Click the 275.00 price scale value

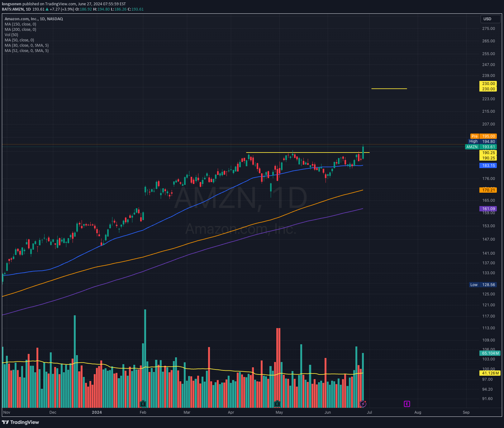[x=488, y=29]
